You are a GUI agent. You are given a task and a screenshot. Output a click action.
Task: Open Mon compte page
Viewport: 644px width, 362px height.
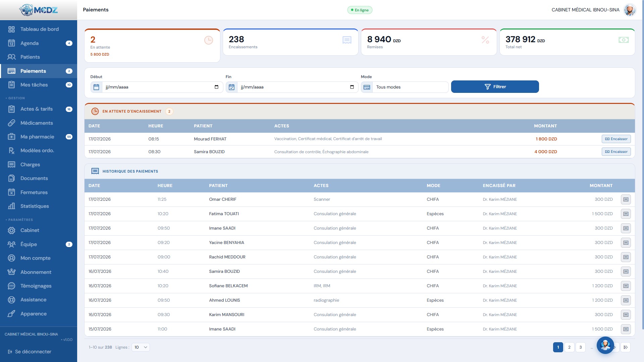(x=39, y=258)
